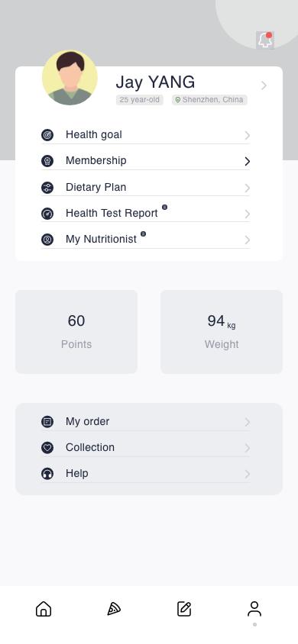Open the 94 kg Weight card
Screen dimensions: 298x644
[x=222, y=332]
